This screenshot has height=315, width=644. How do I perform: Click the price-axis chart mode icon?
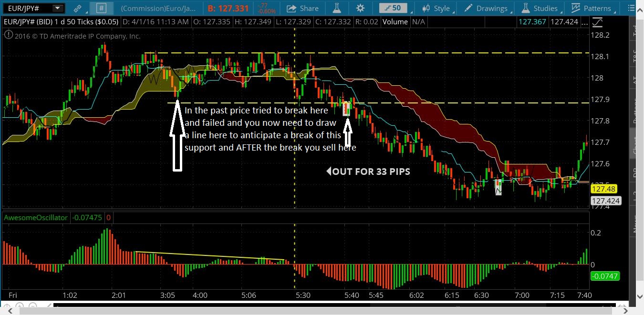[x=597, y=22]
